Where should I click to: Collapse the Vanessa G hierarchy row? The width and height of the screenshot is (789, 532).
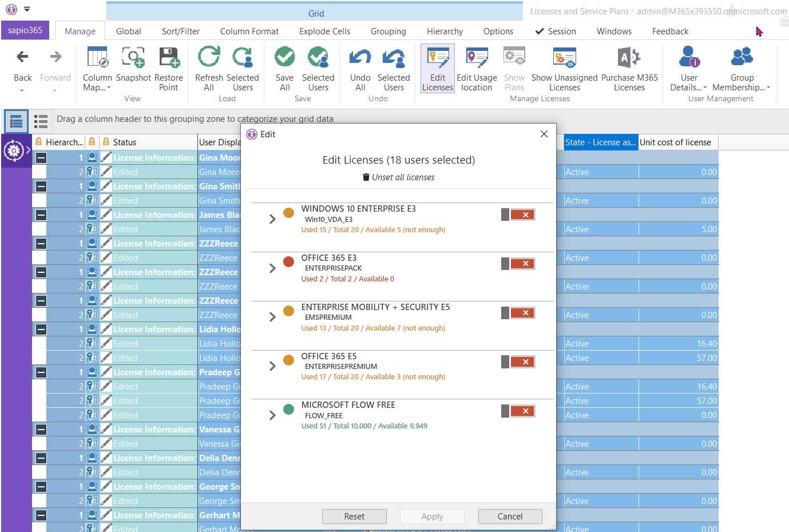point(41,429)
